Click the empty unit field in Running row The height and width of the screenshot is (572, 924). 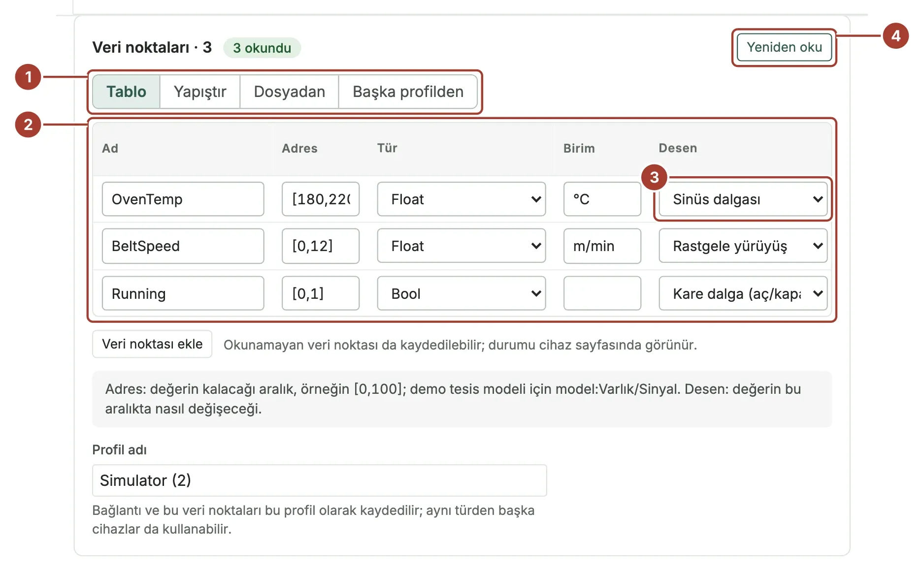(x=602, y=293)
